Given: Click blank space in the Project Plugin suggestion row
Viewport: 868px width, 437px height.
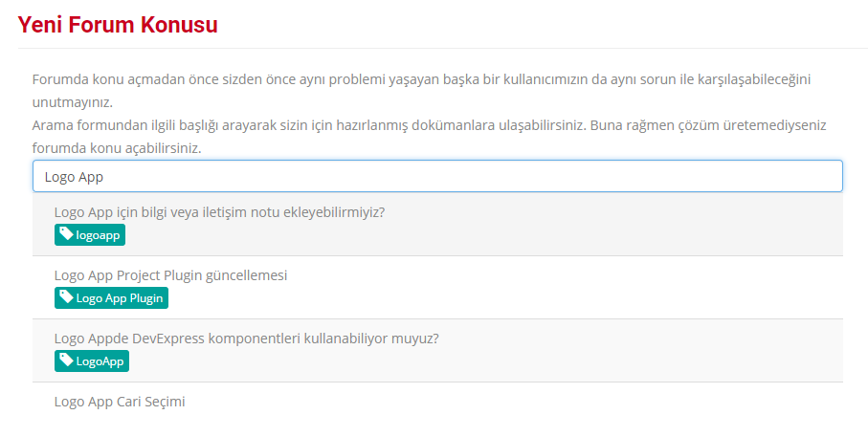Looking at the screenshot, I should pyautogui.click(x=553, y=287).
